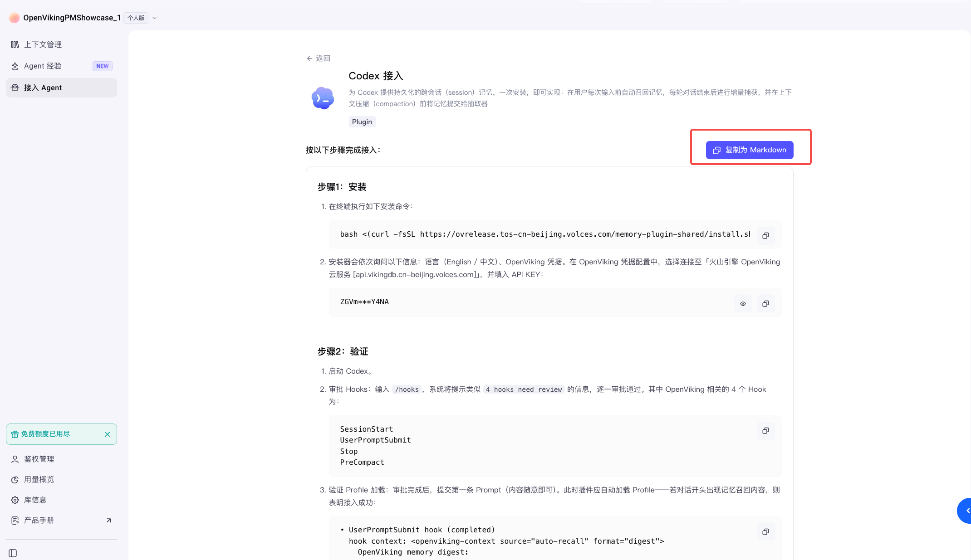
Task: Click the 复制为 Markdown button
Action: coord(750,150)
